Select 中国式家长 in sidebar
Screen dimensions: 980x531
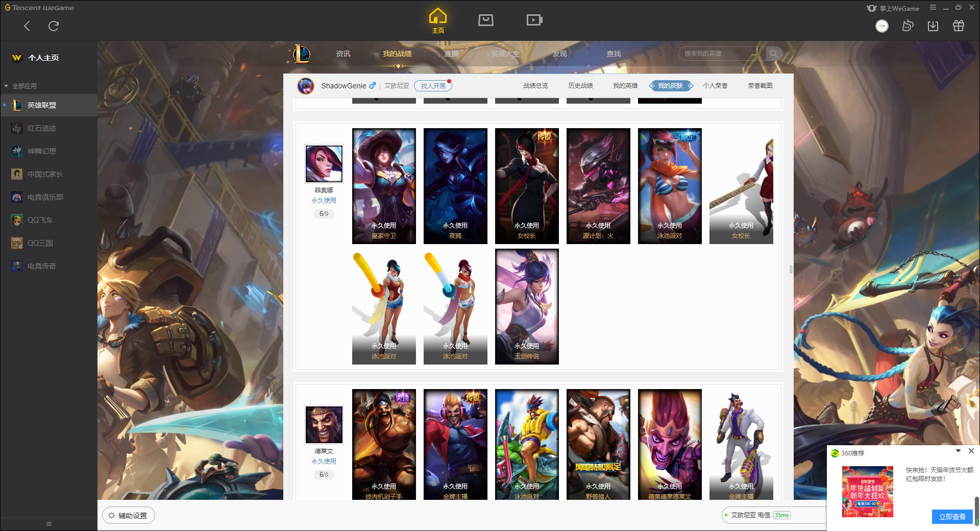coord(48,174)
